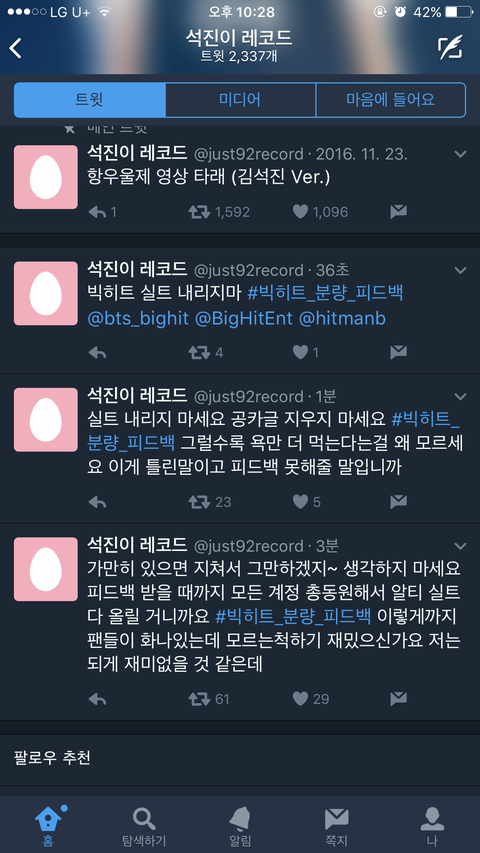Open the @hitmanb mention link
Screen dimensions: 480x853
coord(342,319)
